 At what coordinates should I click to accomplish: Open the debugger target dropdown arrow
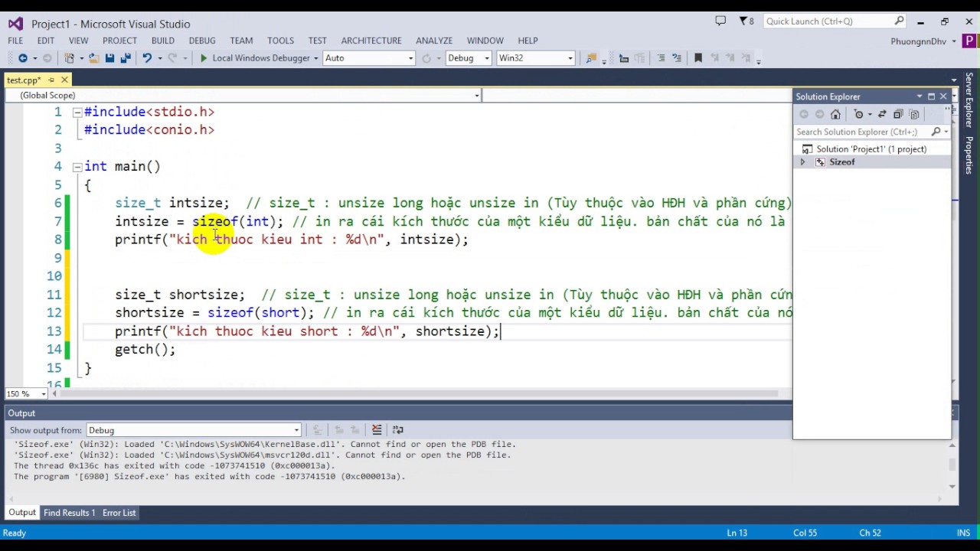(x=315, y=58)
